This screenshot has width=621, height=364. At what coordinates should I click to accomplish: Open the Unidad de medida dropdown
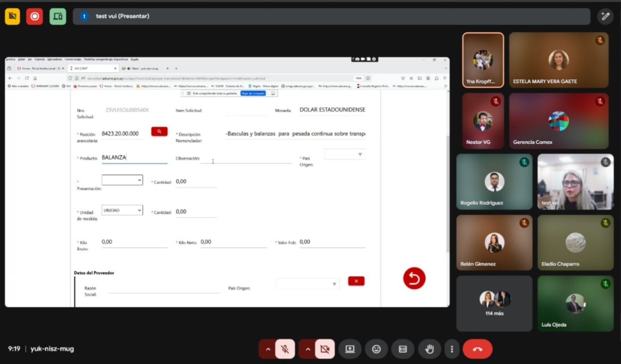click(x=122, y=210)
